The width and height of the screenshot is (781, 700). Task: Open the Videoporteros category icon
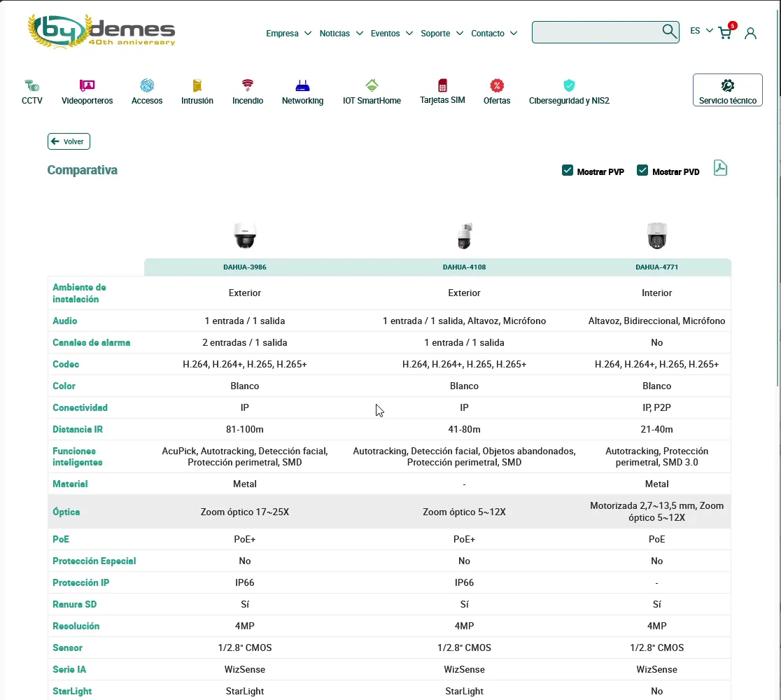[87, 85]
